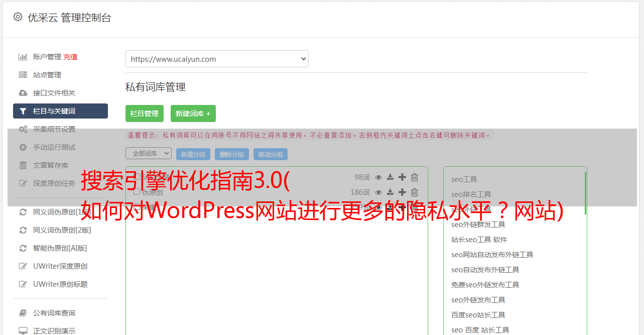Select keyword seo外链发布工具

click(478, 300)
